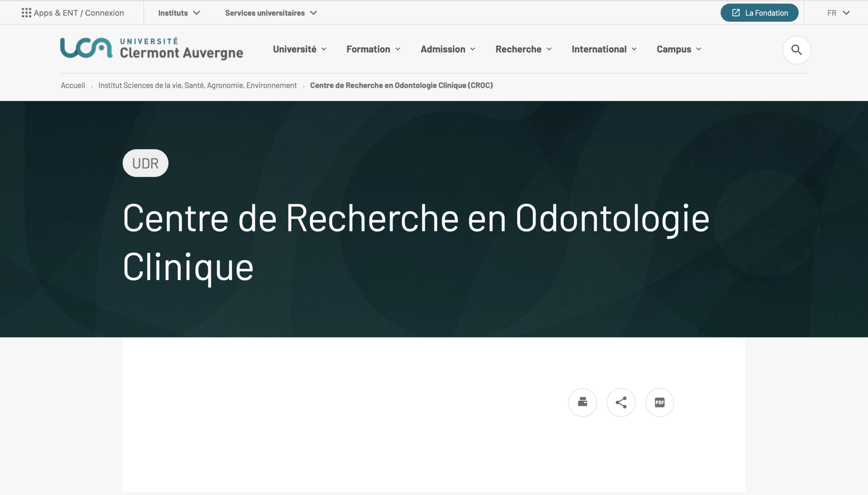The height and width of the screenshot is (495, 868).
Task: Print the page with printer icon
Action: click(582, 402)
